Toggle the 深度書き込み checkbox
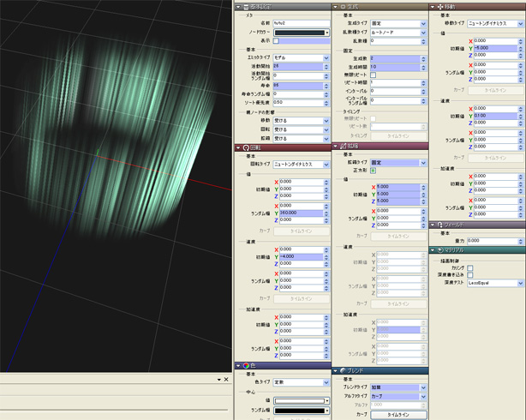The image size is (526, 420). (x=470, y=275)
